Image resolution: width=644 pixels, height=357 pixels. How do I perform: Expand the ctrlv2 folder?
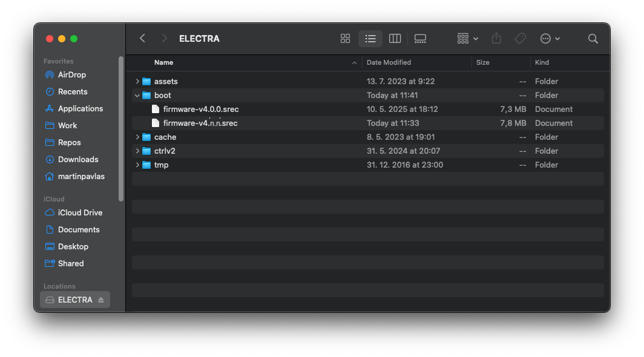point(137,151)
